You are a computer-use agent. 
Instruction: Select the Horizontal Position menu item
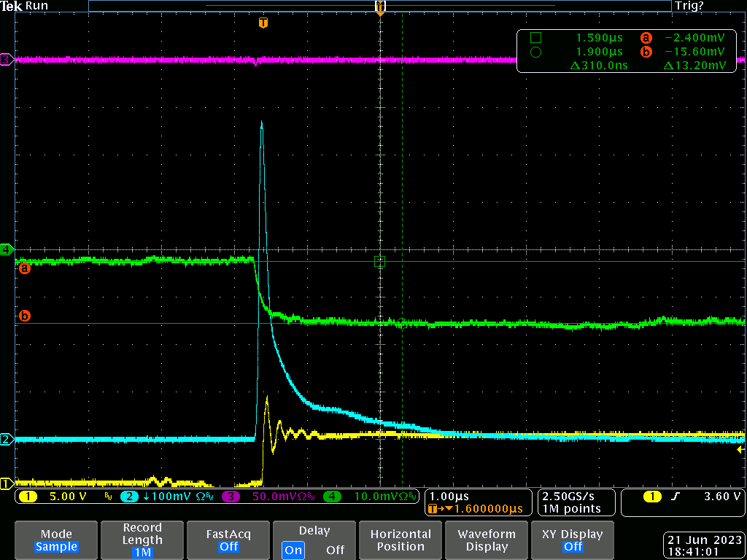tap(400, 540)
